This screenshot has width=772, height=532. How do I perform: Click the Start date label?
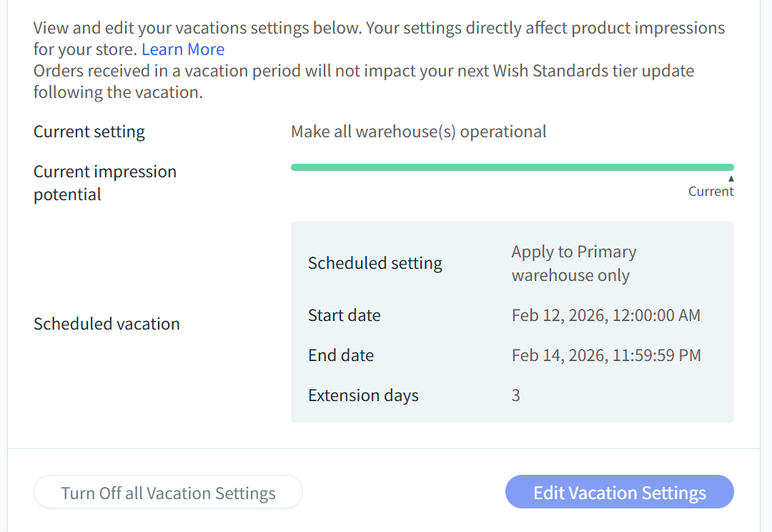point(344,315)
